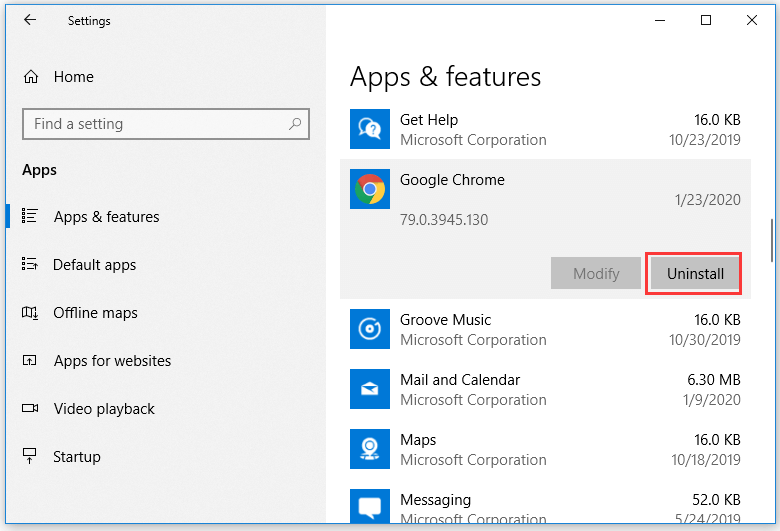Select the Messaging app icon
Image resolution: width=780 pixels, height=531 pixels.
pyautogui.click(x=370, y=506)
